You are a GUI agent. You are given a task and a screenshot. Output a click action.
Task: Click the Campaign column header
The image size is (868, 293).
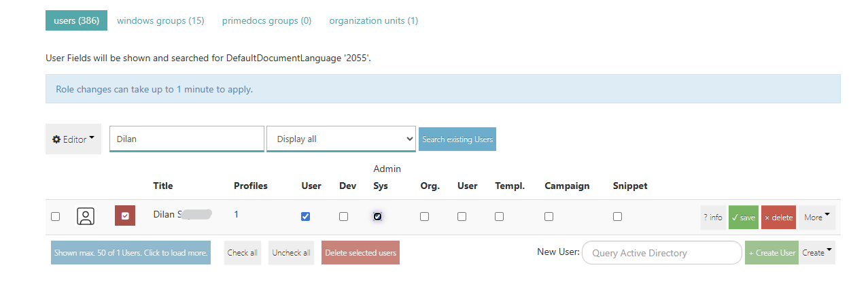567,186
